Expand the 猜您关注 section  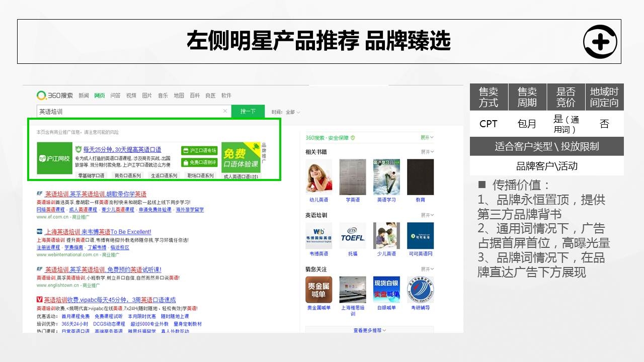pos(427,269)
